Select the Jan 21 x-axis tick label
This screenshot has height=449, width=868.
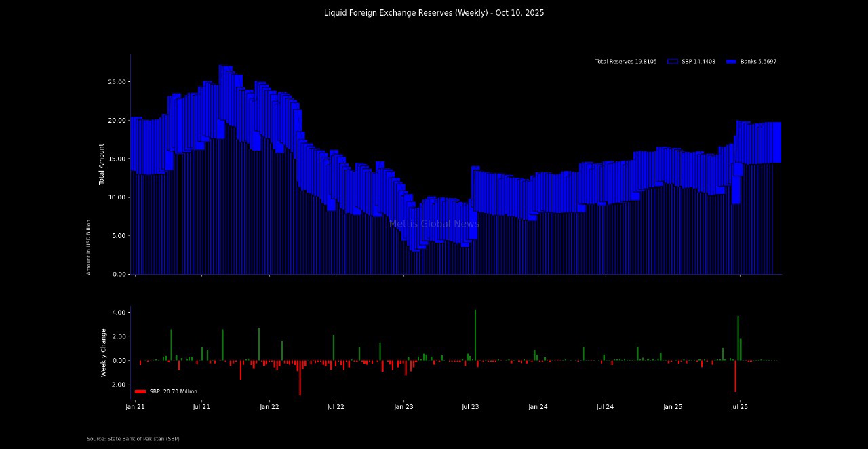click(135, 407)
